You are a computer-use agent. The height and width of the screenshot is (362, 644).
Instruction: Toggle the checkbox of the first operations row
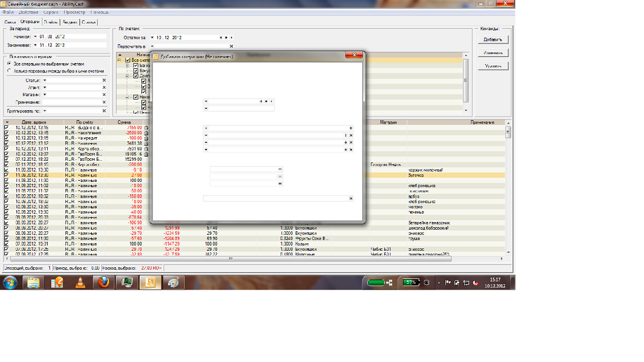coord(6,127)
